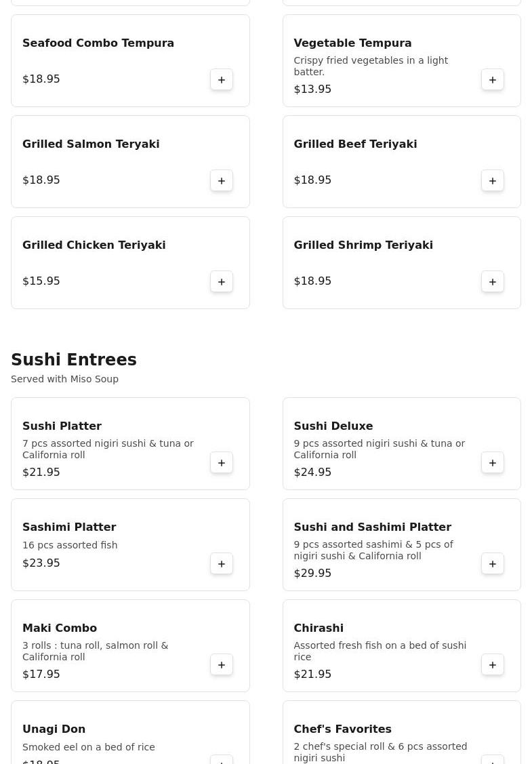Click the $29.95 price on Sushi and Sashimi Platter
The height and width of the screenshot is (764, 532).
[x=312, y=574]
